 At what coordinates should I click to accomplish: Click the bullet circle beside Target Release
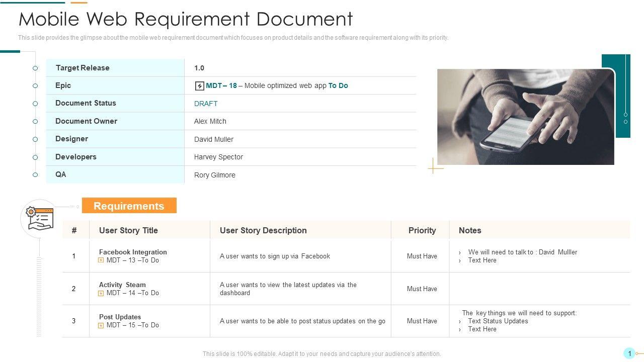pyautogui.click(x=35, y=68)
